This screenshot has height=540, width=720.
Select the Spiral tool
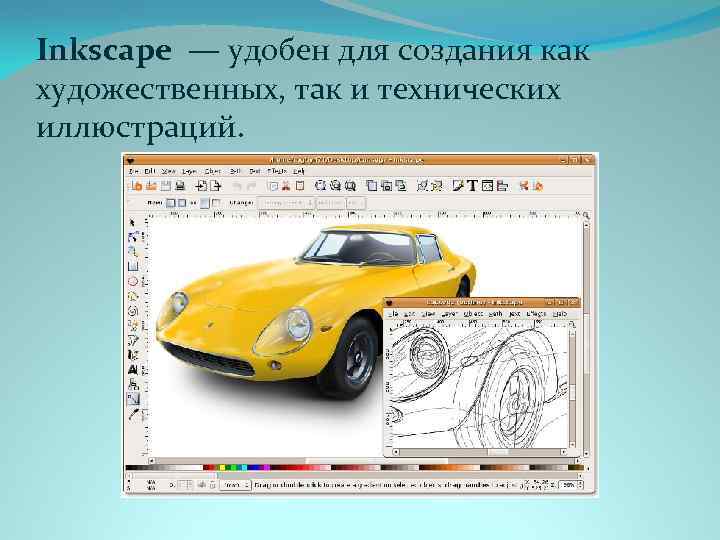(133, 311)
